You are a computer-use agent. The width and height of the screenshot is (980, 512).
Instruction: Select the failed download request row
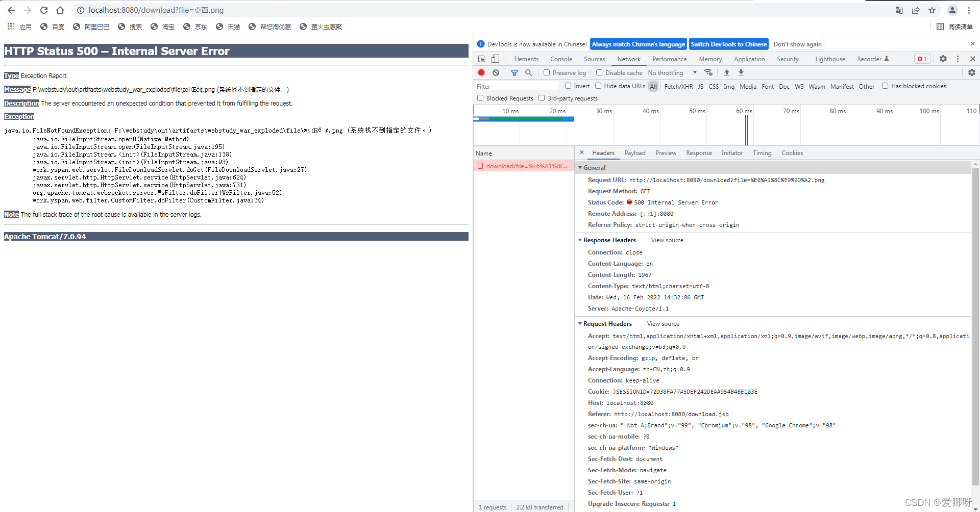[x=524, y=166]
